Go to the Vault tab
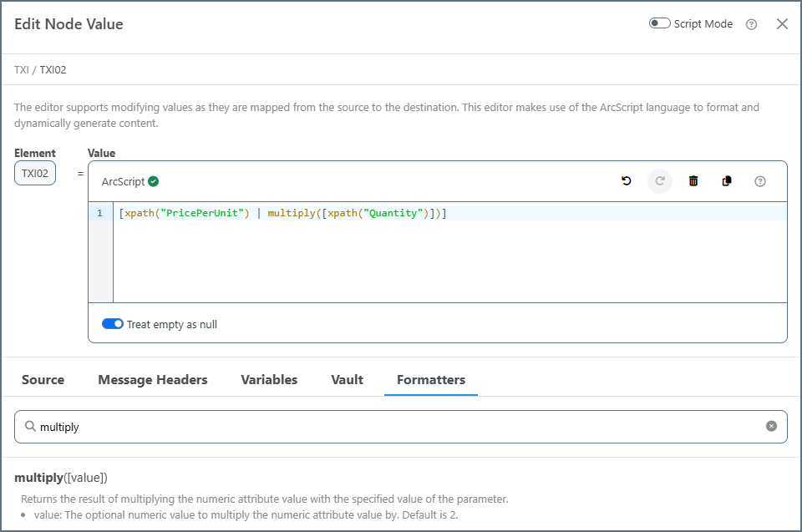Image resolution: width=802 pixels, height=532 pixels. 347,379
